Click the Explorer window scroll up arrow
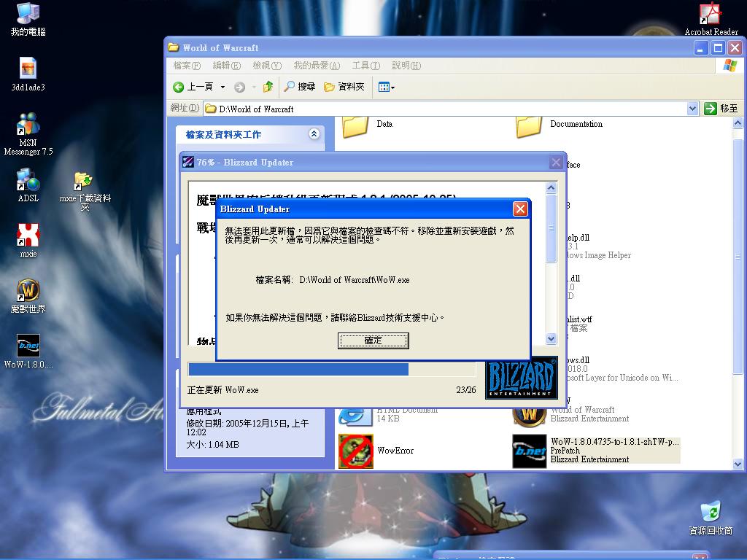Viewport: 747px width, 560px height. pyautogui.click(x=738, y=122)
